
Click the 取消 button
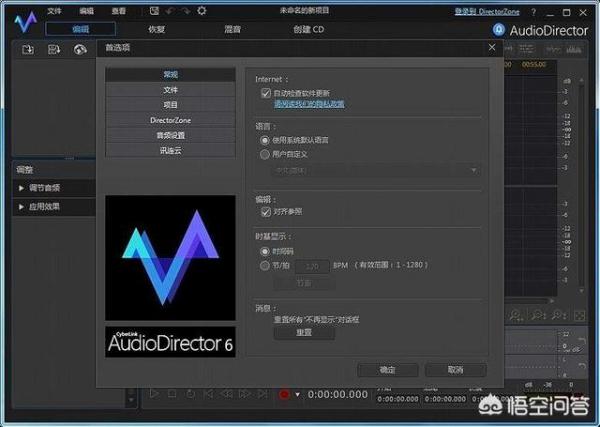click(455, 370)
